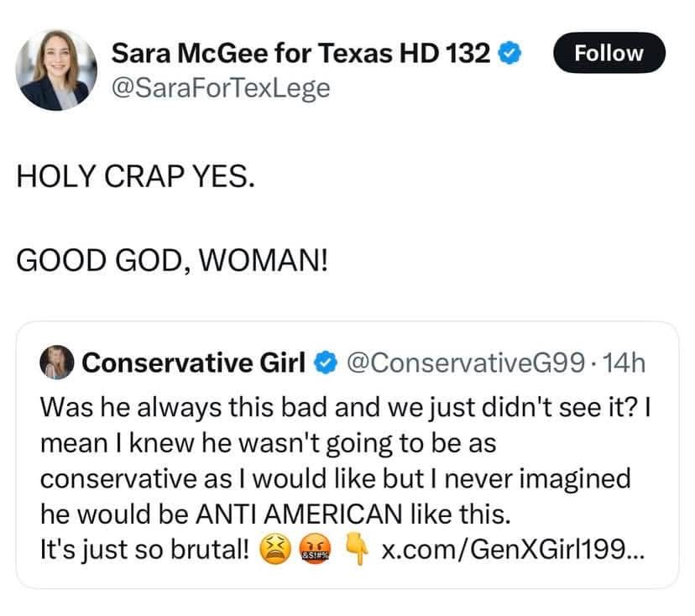Image resolution: width=695 pixels, height=616 pixels.
Task: Click the 14h timestamp
Action: coord(626,363)
